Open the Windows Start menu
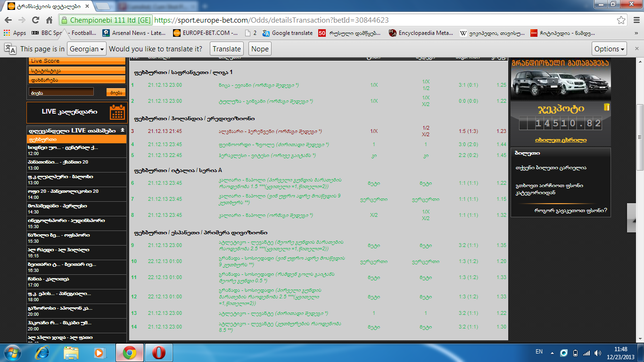 tap(12, 352)
